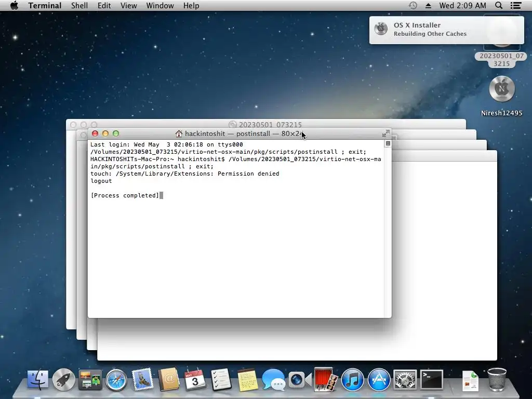
Task: Minimize the postinstall window with yellow button
Action: 105,134
